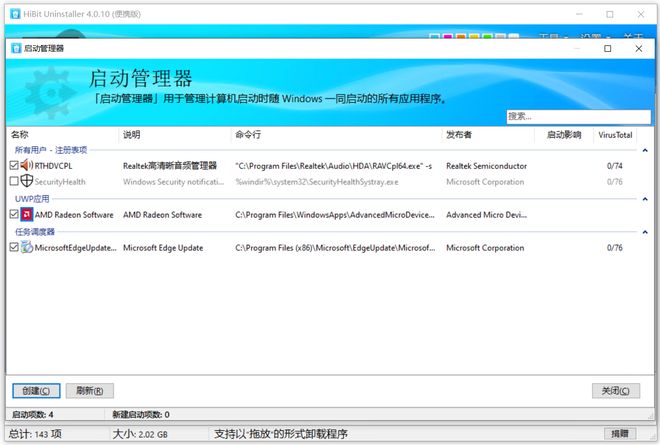660x445 pixels.
Task: Click the RAVCpl64.exe command line cell
Action: tap(334, 166)
